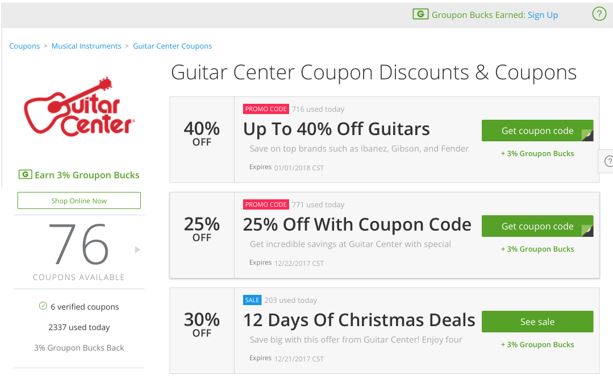Open Coupons breadcrumb link
The image size is (613, 378).
24,46
